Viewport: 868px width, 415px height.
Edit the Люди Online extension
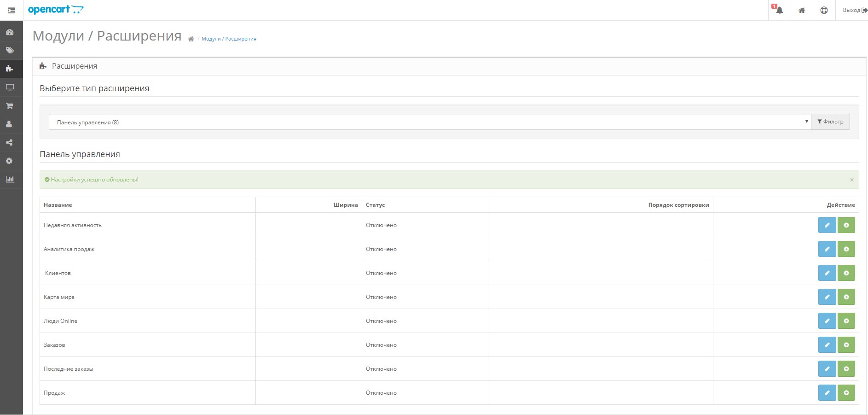pos(827,321)
